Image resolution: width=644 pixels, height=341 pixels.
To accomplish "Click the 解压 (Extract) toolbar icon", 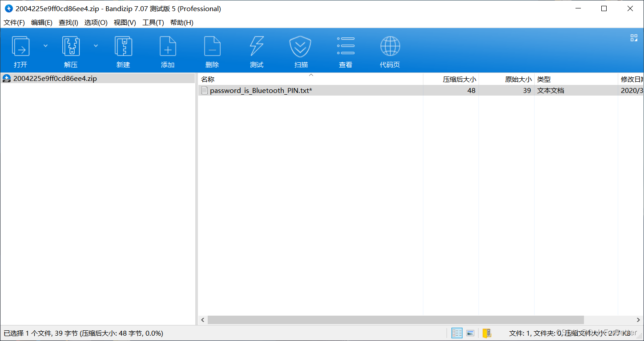I will click(71, 46).
